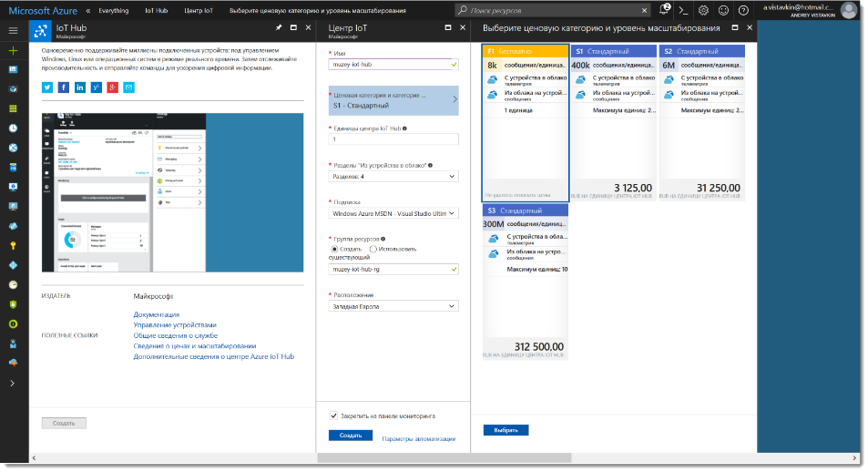Go to Everything breadcrumb
Viewport: 868px width, 472px height.
coord(114,11)
